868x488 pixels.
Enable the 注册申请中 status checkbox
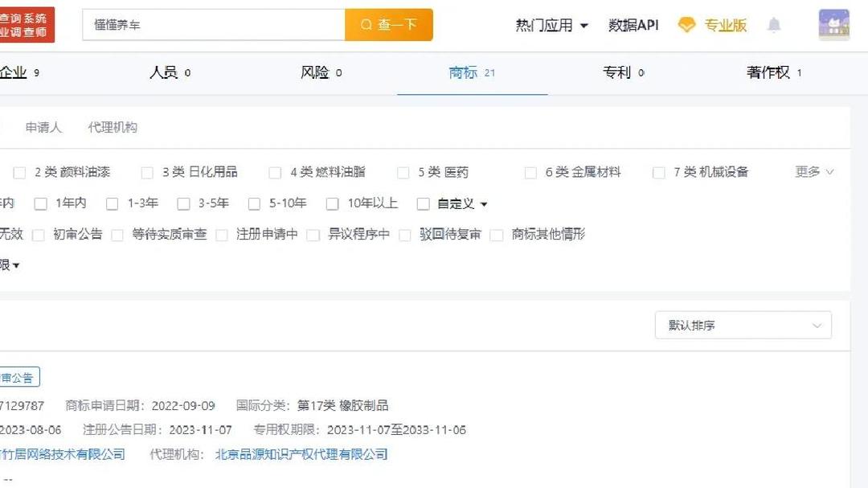tap(221, 235)
